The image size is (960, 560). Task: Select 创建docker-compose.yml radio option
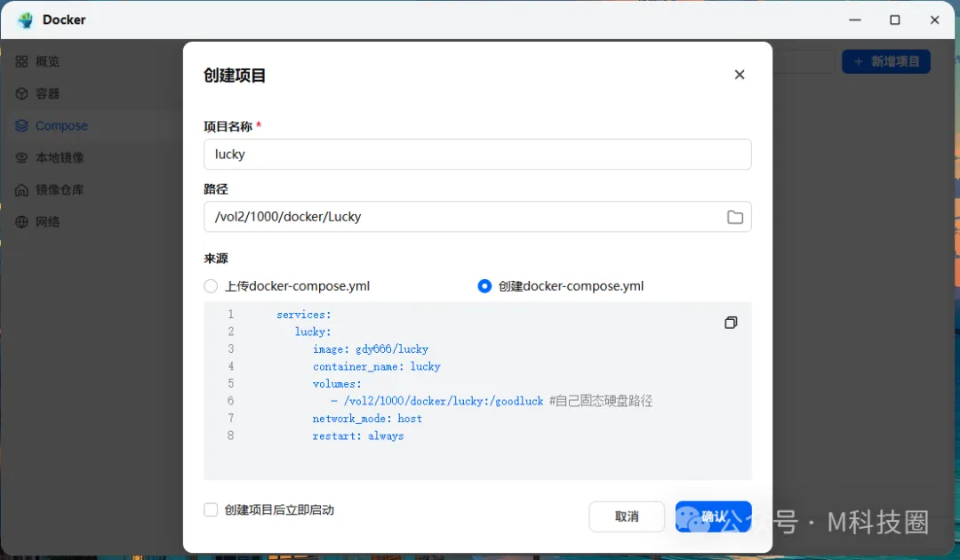[484, 286]
